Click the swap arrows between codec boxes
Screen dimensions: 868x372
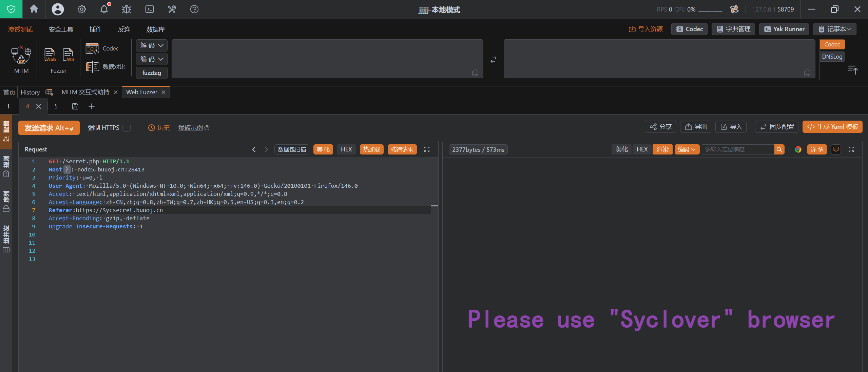(x=493, y=60)
